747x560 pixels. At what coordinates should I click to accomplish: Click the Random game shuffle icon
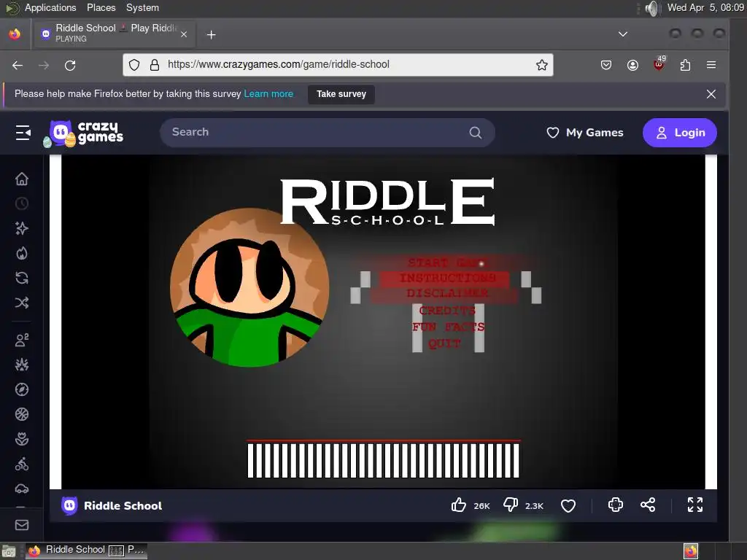[x=22, y=303]
